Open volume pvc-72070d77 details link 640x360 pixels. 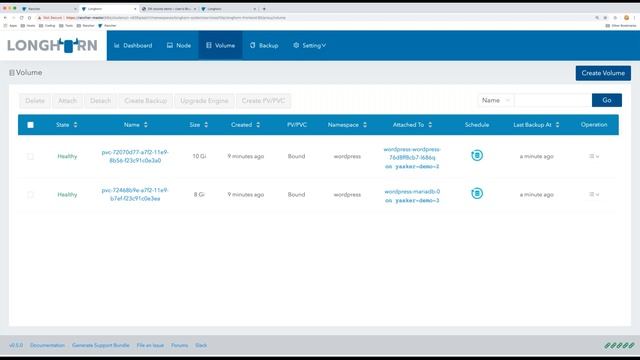point(135,156)
